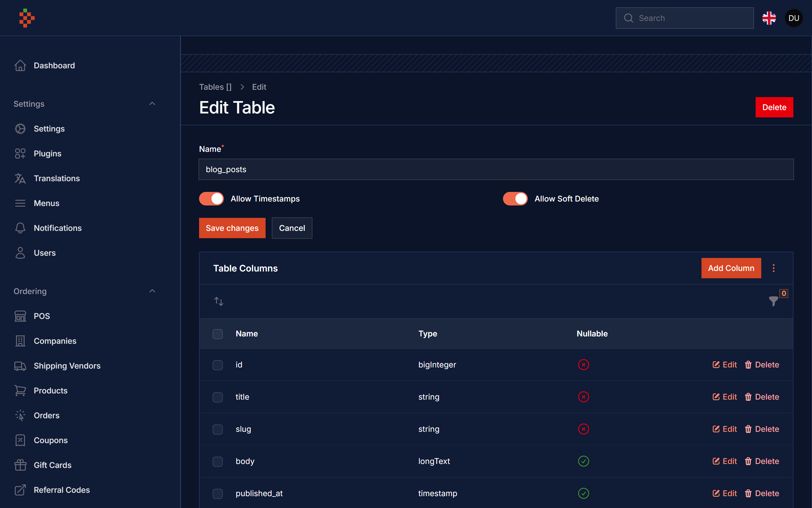Click the Gift Cards gift icon
Screen dimensions: 812x508
20,465
